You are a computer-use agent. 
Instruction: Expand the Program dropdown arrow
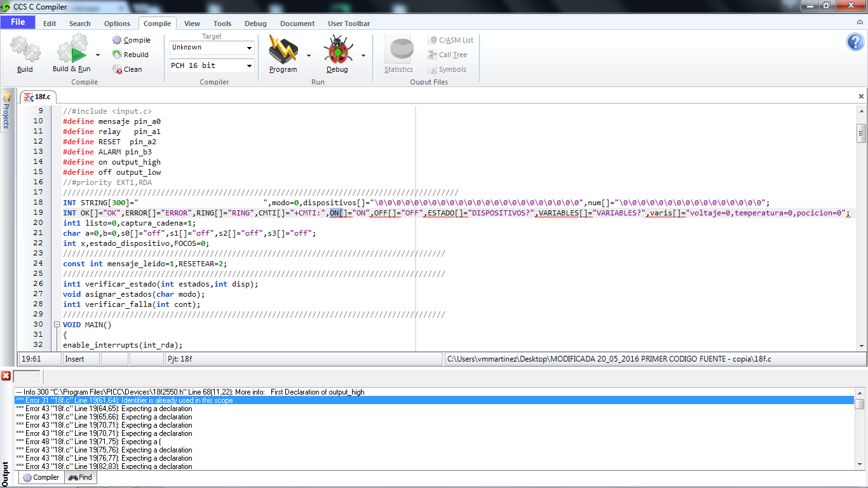point(309,55)
